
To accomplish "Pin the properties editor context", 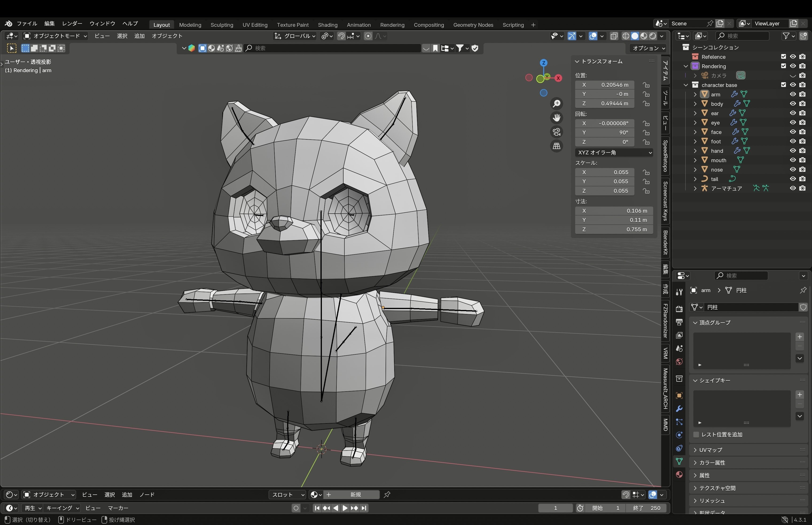I will click(x=803, y=290).
